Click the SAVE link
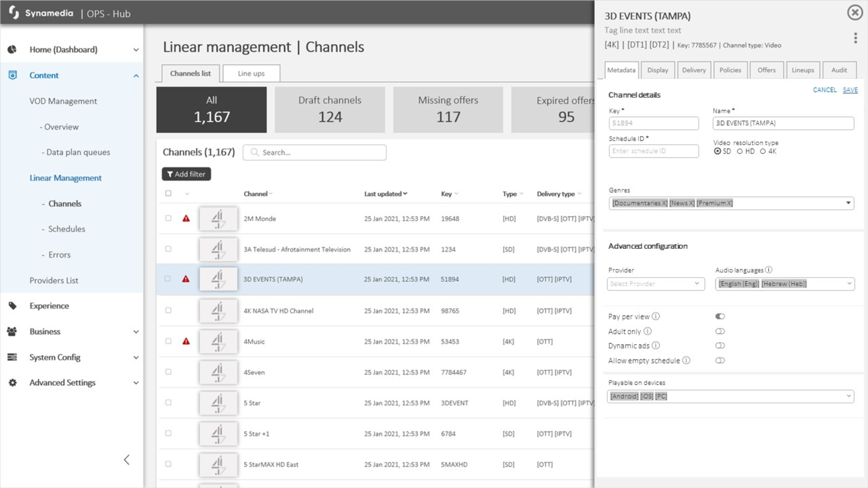This screenshot has height=488, width=868. (850, 90)
